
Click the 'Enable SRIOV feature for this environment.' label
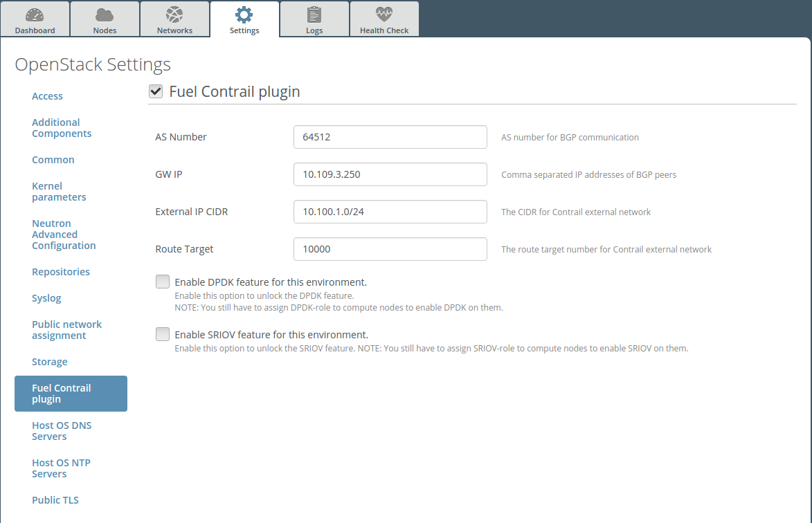271,336
